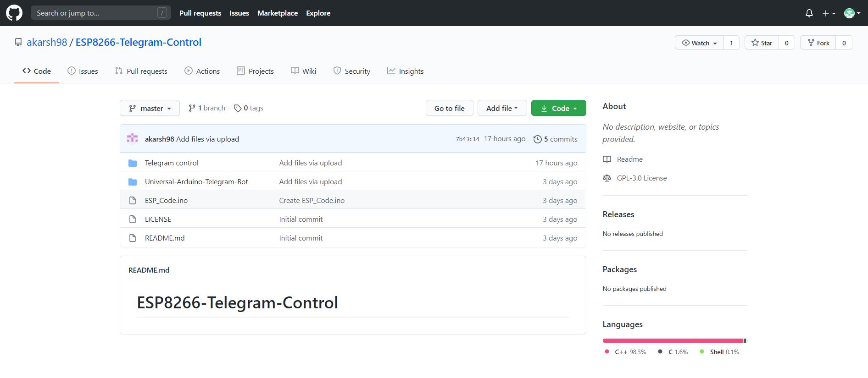Click the commits history clock icon
This screenshot has width=868, height=378.
point(538,139)
